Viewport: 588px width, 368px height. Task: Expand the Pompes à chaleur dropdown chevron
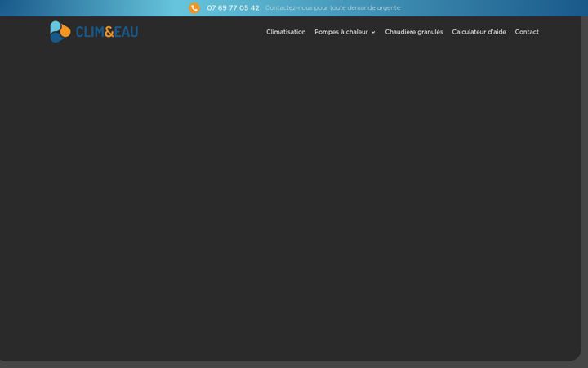(373, 32)
